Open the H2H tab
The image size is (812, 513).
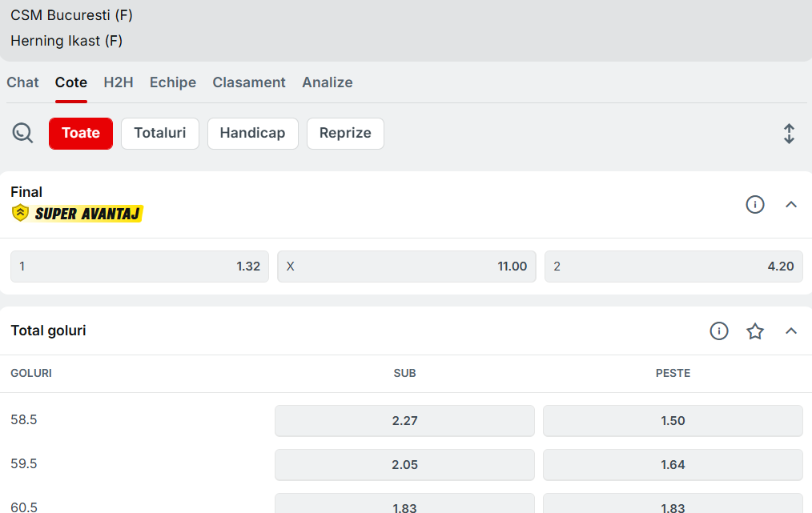(x=119, y=82)
